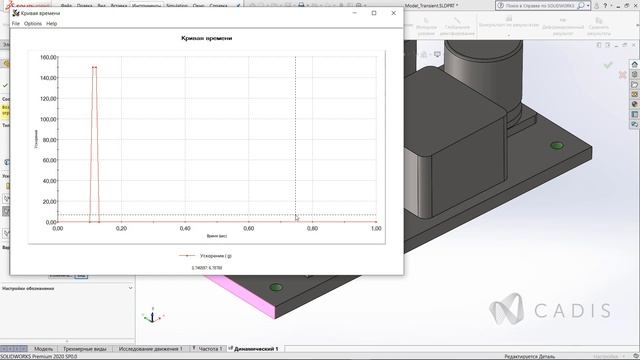Open SOLIDWORKS Forum task pane icon
This screenshot has height=360, width=640.
(x=634, y=124)
